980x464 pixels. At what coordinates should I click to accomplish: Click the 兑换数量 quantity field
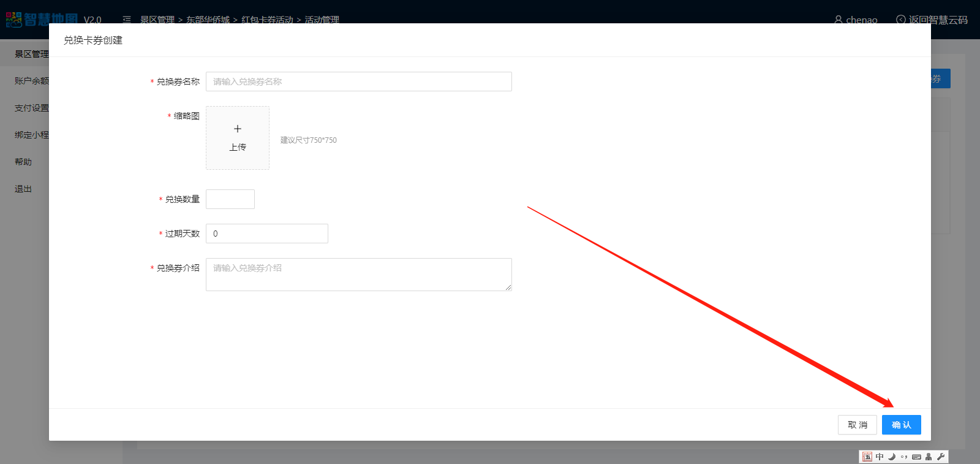point(230,199)
